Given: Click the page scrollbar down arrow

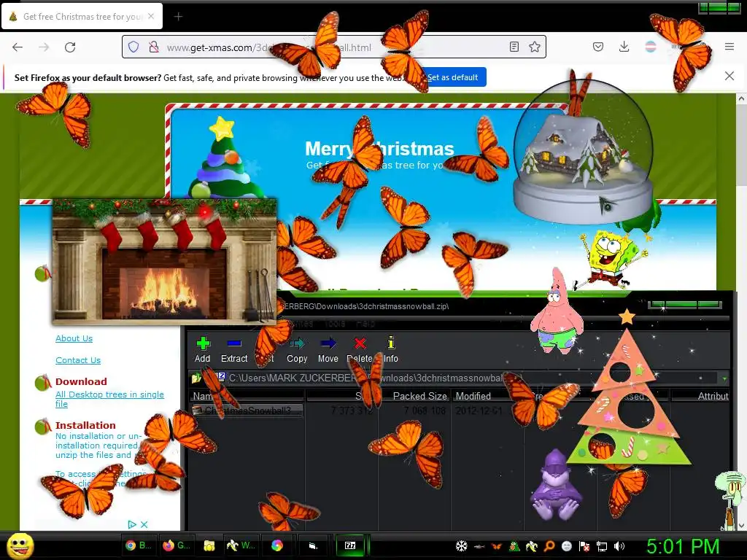Looking at the screenshot, I should 741,525.
